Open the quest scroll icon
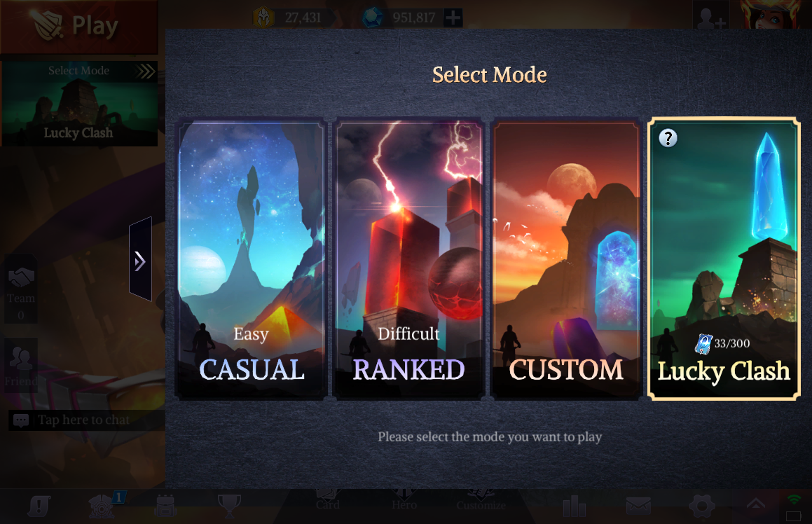812x524 pixels. tap(39, 506)
